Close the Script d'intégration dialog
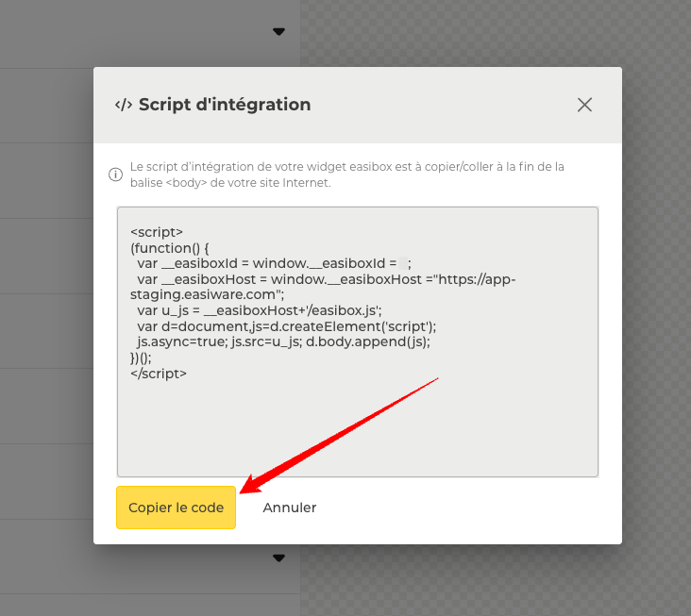Image resolution: width=691 pixels, height=616 pixels. [584, 105]
